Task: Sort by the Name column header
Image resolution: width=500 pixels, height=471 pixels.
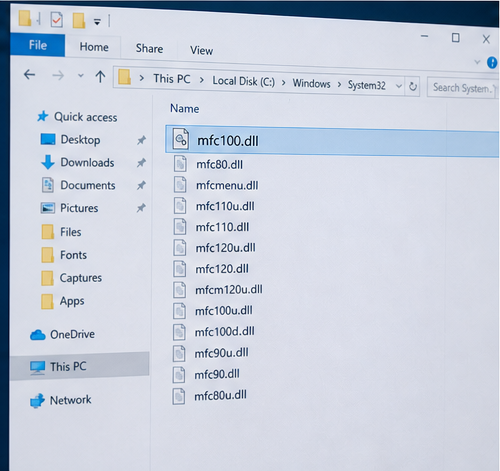Action: pos(185,109)
